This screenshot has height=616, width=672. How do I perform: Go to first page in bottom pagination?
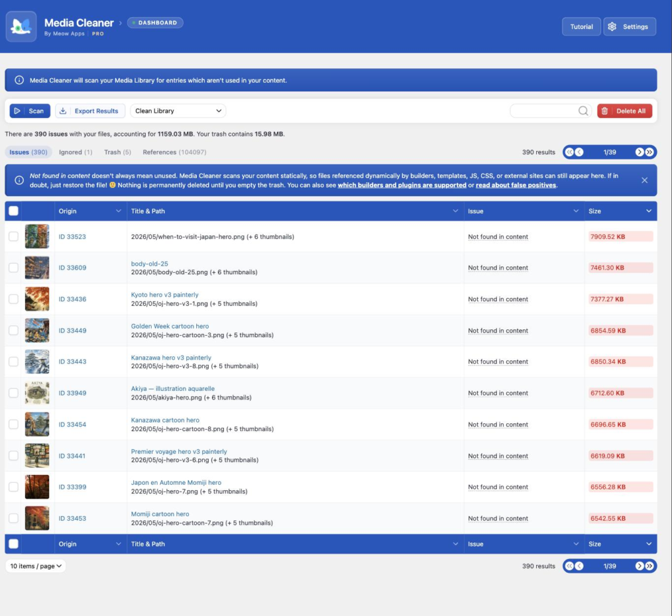coord(569,566)
